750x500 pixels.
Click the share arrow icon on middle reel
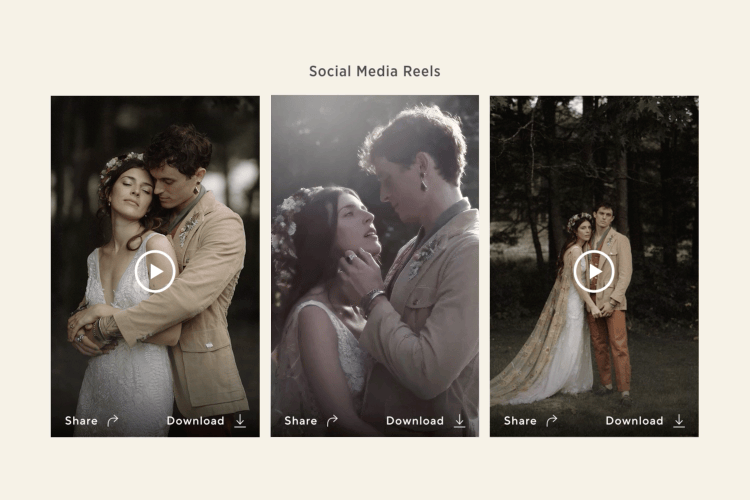click(332, 421)
